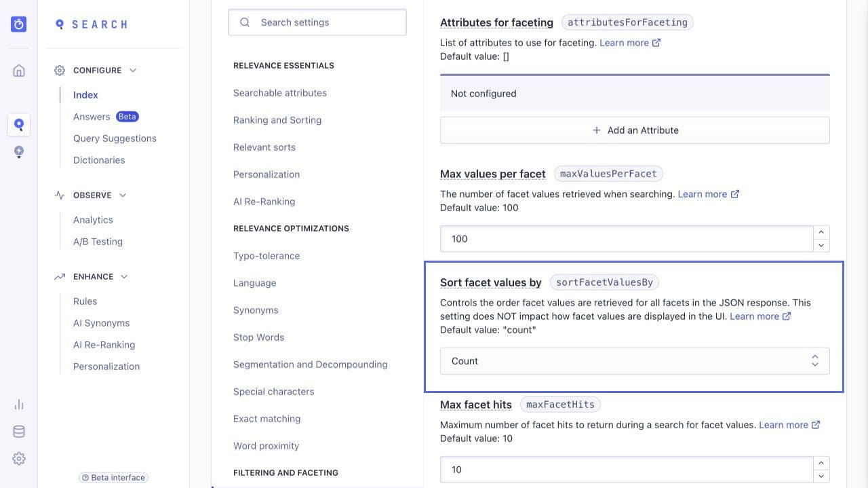This screenshot has height=488, width=868.
Task: Open AI Re-Ranking in the Enhance sidebar
Action: [x=104, y=345]
